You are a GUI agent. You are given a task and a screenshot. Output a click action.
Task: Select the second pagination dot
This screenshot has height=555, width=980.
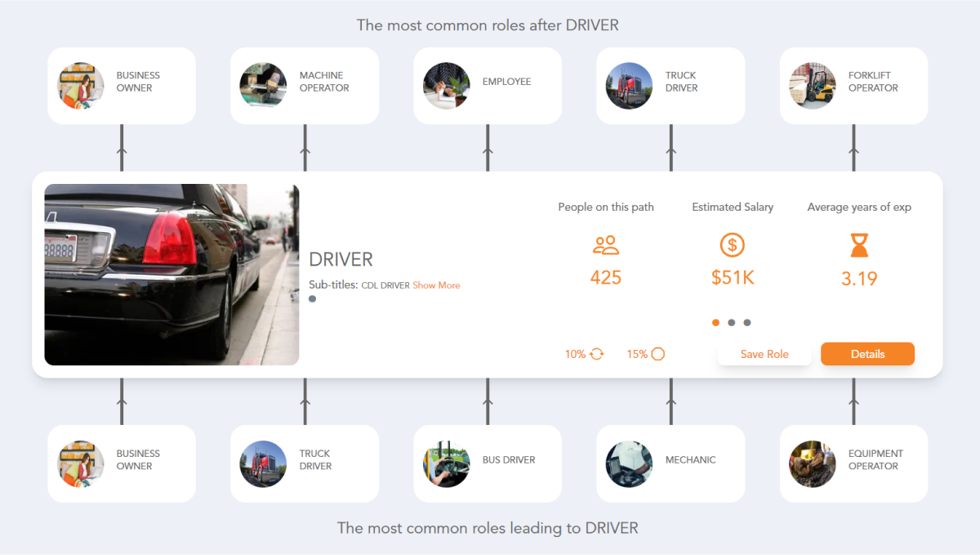pos(732,323)
